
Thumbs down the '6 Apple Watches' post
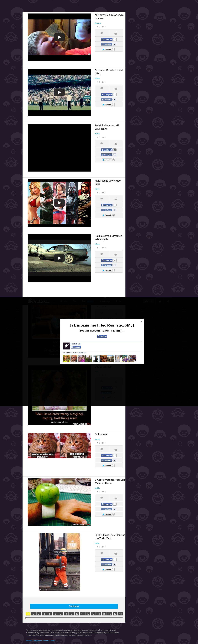click(x=102, y=498)
